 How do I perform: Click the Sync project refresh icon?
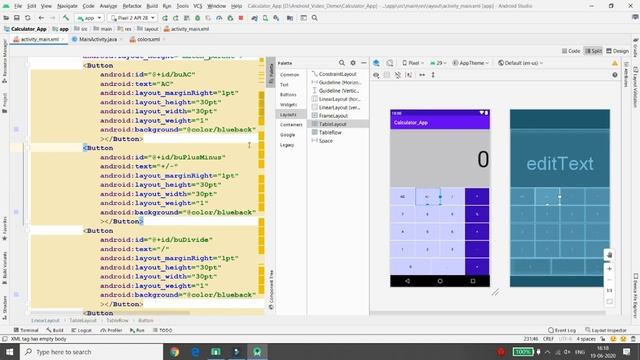click(x=27, y=18)
